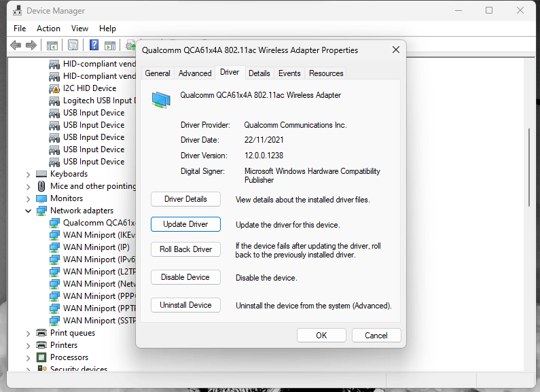Click the Roll Back Driver button
Viewport: 540px width, 392px height.
coord(185,249)
